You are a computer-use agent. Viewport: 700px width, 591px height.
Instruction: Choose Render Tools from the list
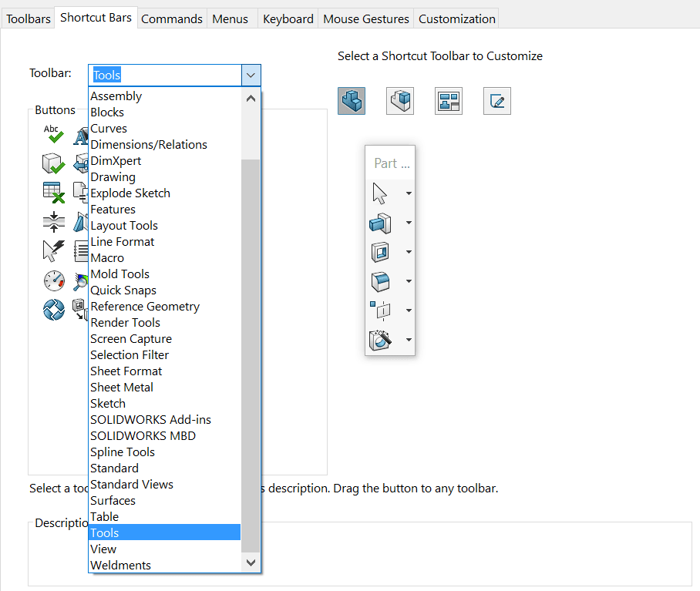click(x=165, y=323)
